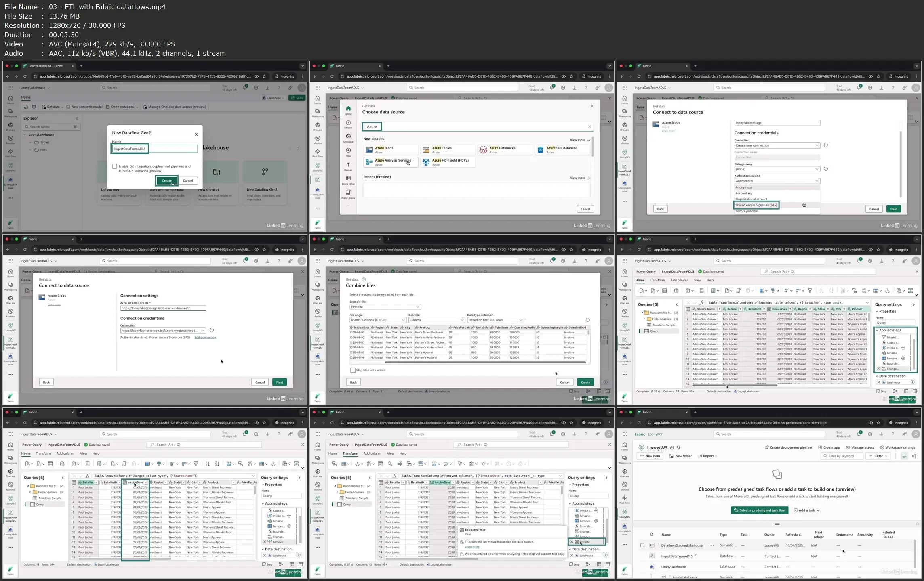Expand Helper queries in TransformColumnTypes frame

[644, 319]
